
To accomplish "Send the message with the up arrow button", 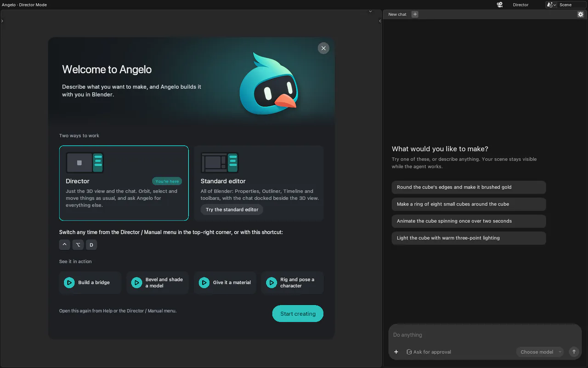I will [x=574, y=352].
